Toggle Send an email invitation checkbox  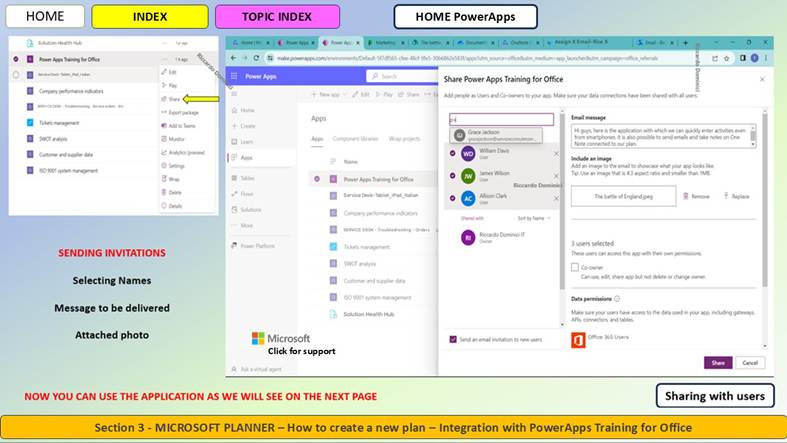[x=453, y=340]
